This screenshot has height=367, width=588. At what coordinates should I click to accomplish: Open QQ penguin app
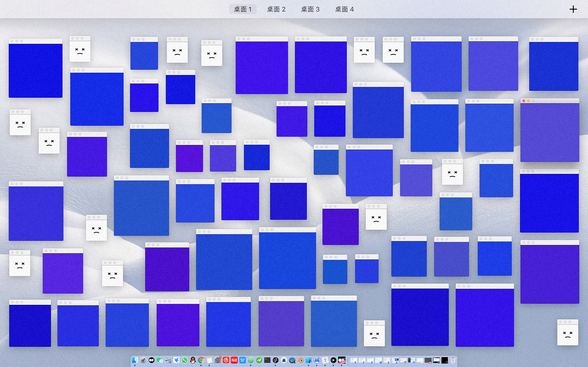(193, 360)
